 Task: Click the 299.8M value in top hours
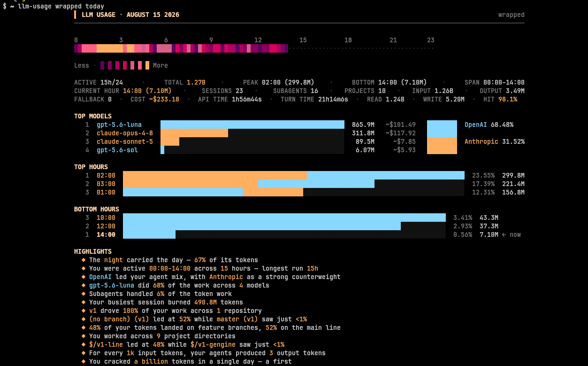point(513,175)
